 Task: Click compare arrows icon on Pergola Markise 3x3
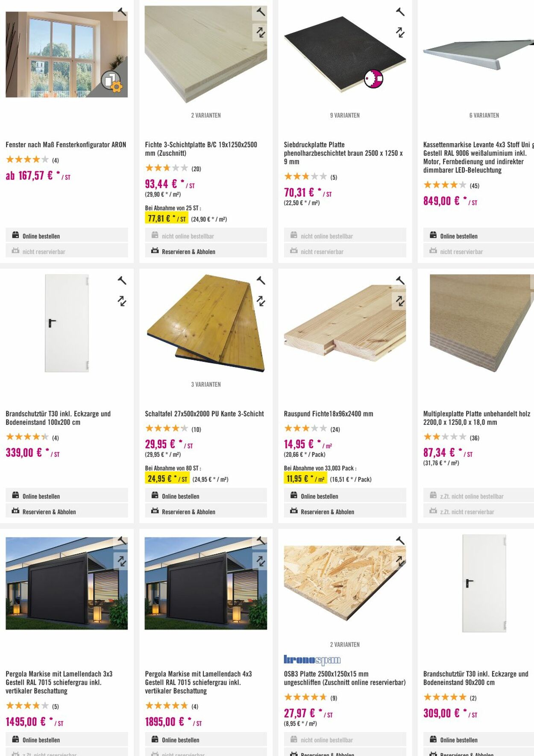[122, 561]
